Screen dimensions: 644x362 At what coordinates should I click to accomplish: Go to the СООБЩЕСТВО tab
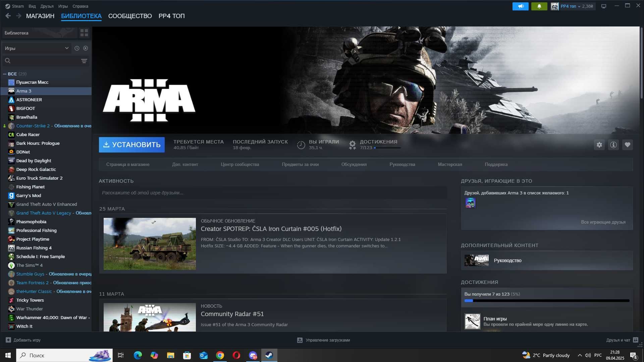pyautogui.click(x=130, y=16)
